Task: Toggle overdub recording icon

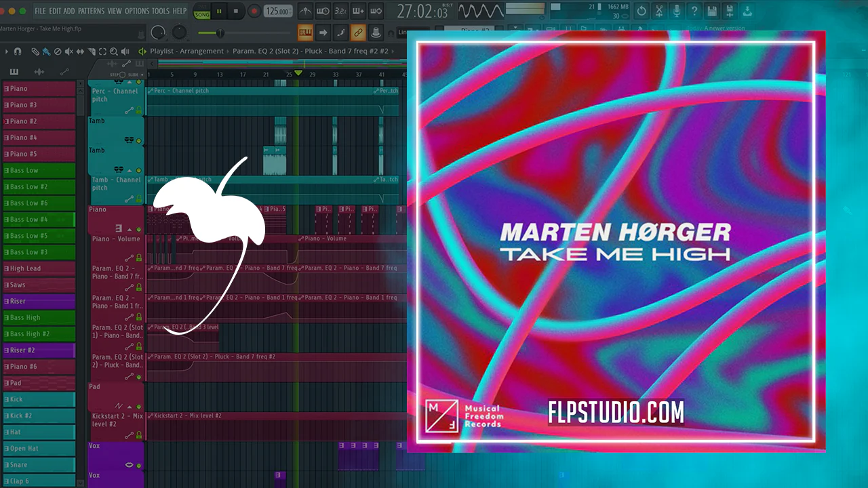Action: (x=358, y=11)
